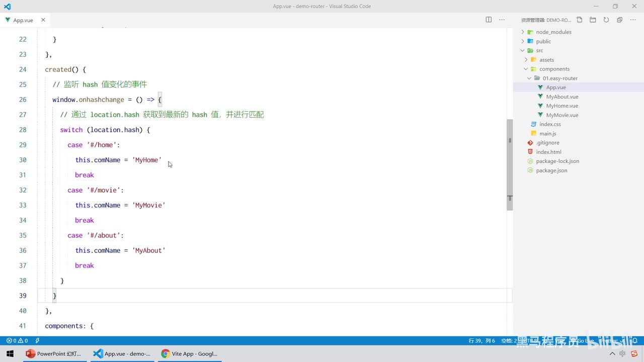644x362 pixels.
Task: Go to line via 行 39, 列 6
Action: [x=482, y=340]
